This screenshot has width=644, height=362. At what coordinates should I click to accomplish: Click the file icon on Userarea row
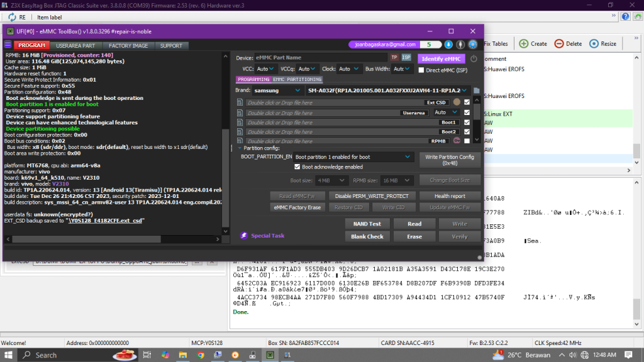(x=240, y=112)
